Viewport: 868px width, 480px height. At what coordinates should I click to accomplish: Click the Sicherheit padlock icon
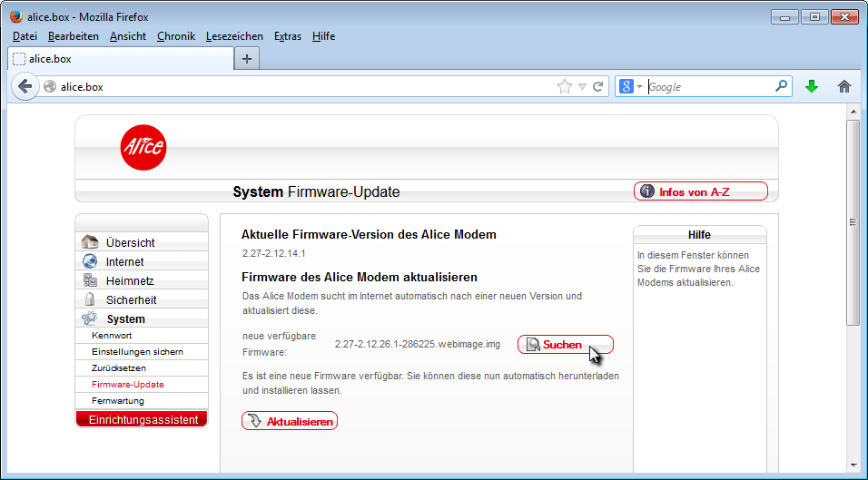(x=90, y=299)
